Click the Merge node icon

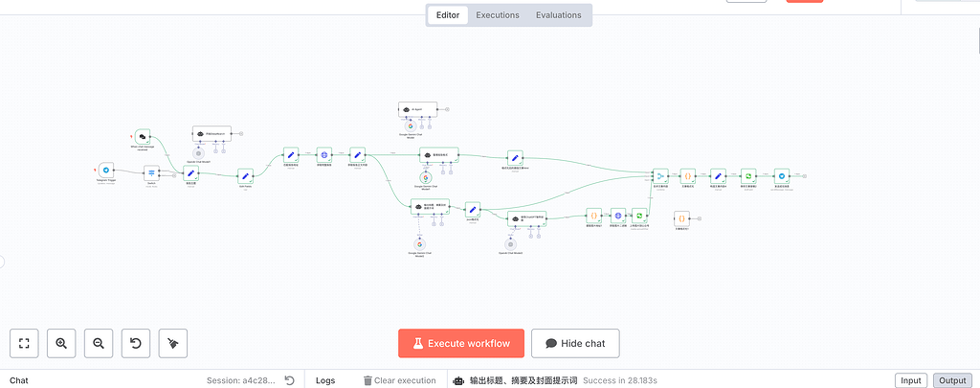click(x=659, y=175)
